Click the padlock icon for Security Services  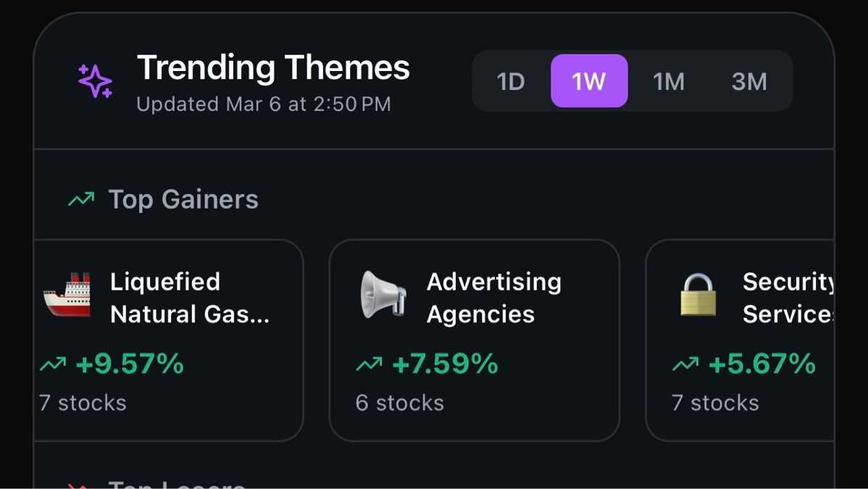point(698,295)
